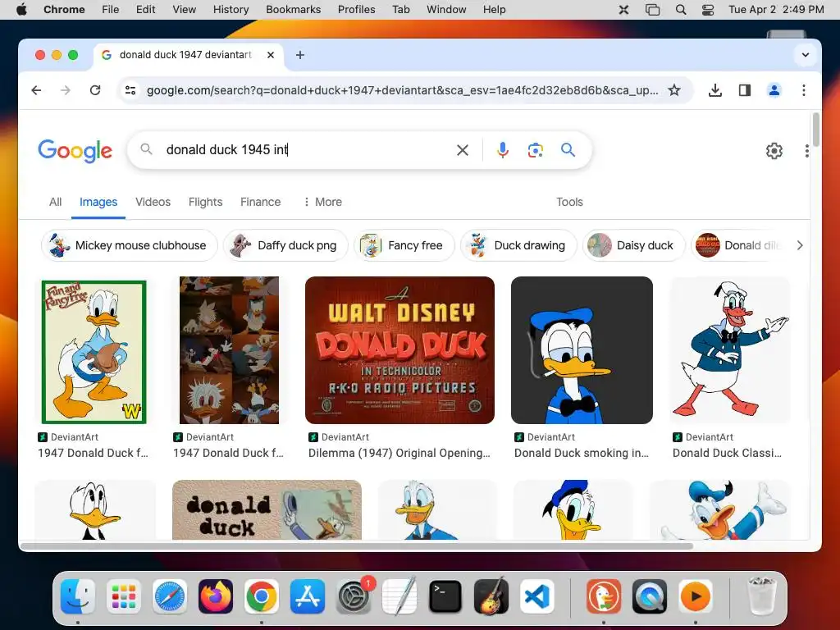
Task: Start voice search microphone
Action: tap(503, 150)
